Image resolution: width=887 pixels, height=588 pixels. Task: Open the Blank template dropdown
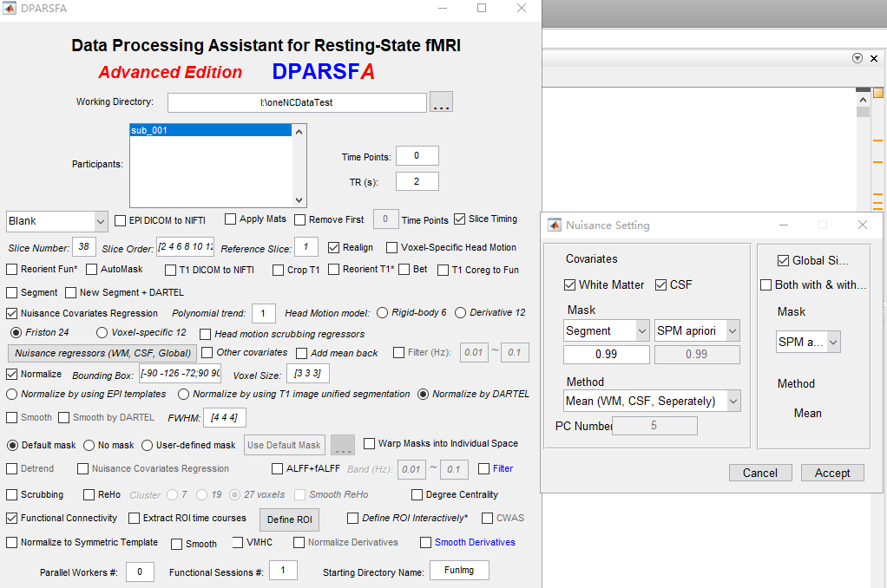(x=56, y=221)
